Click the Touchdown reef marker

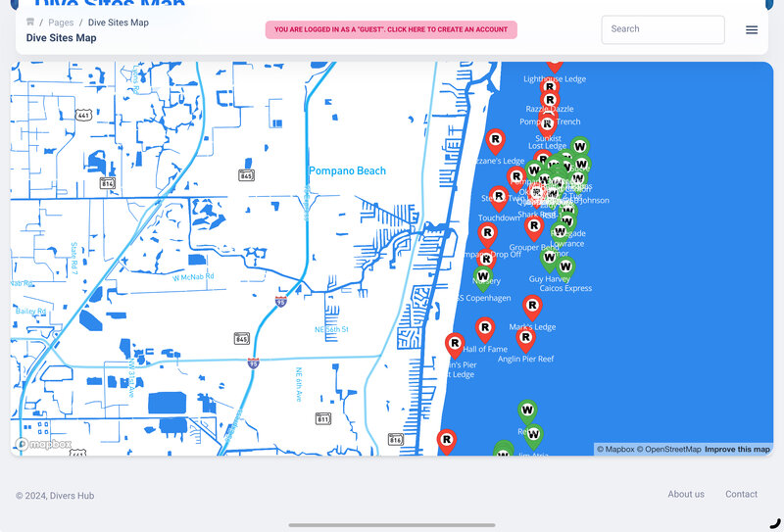pyautogui.click(x=499, y=197)
